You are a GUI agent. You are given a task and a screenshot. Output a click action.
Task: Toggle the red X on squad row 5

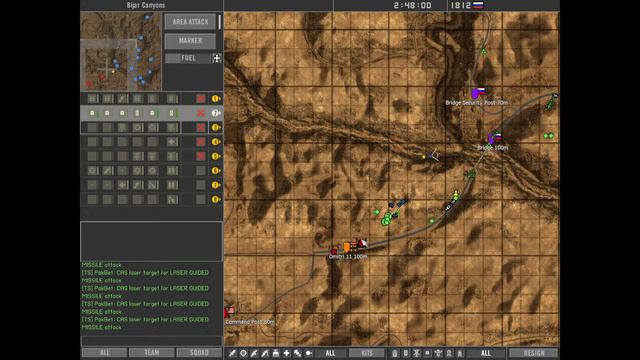(x=200, y=156)
